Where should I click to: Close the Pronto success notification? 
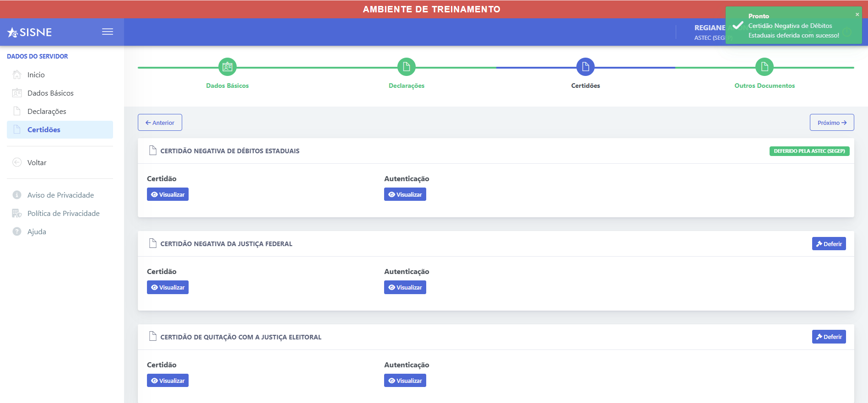point(857,15)
